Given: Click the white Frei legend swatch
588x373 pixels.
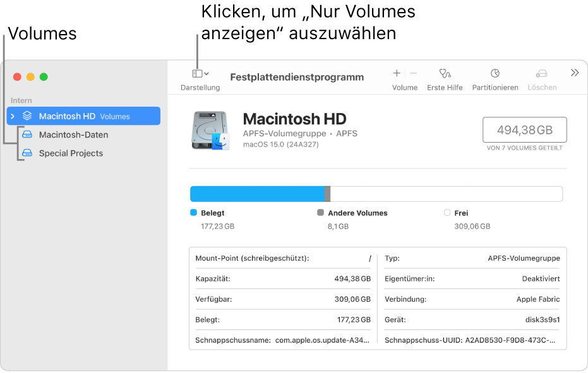Looking at the screenshot, I should point(447,213).
